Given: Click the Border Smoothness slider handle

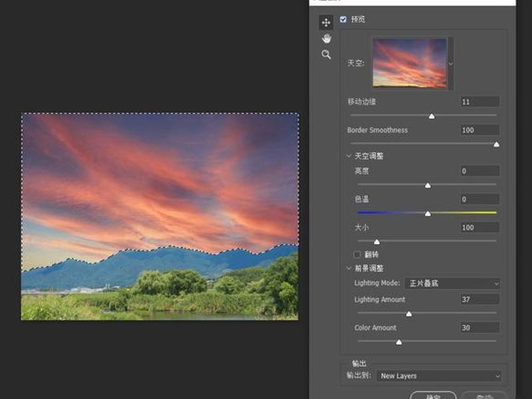Looking at the screenshot, I should tap(496, 144).
